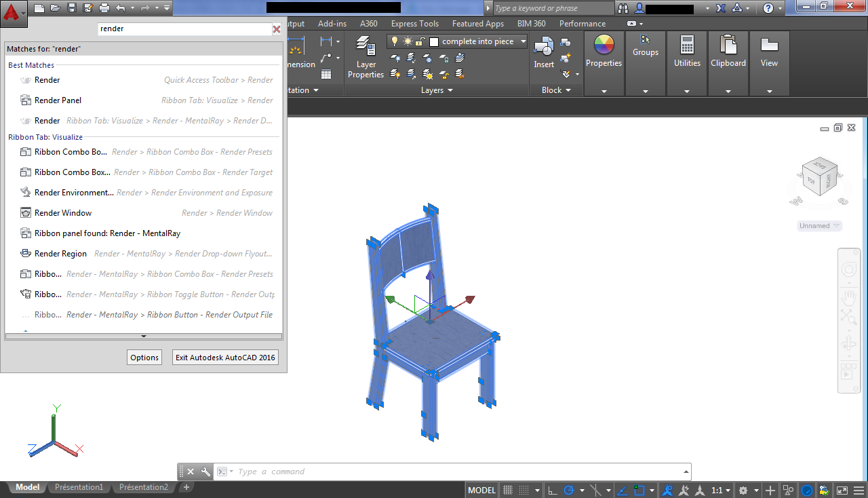Toggle the layer lock padlock icon
868x498 pixels.
[x=419, y=41]
